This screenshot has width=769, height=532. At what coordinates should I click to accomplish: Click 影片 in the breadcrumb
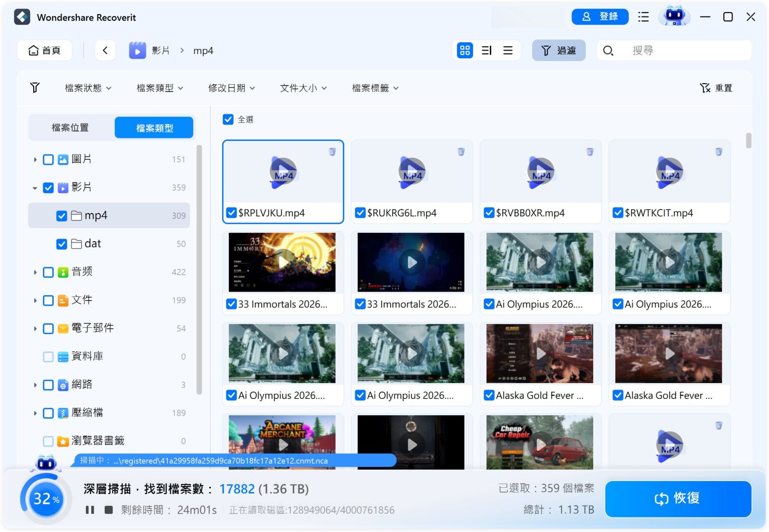161,50
